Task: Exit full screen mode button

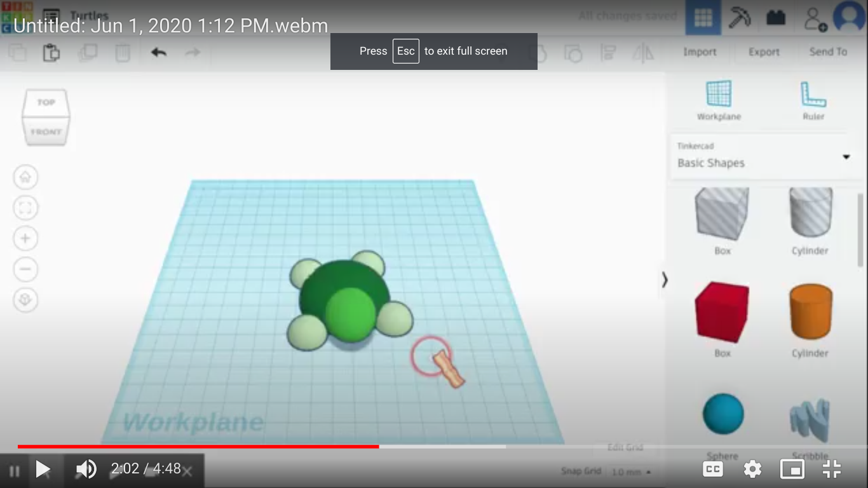Action: [x=832, y=470]
